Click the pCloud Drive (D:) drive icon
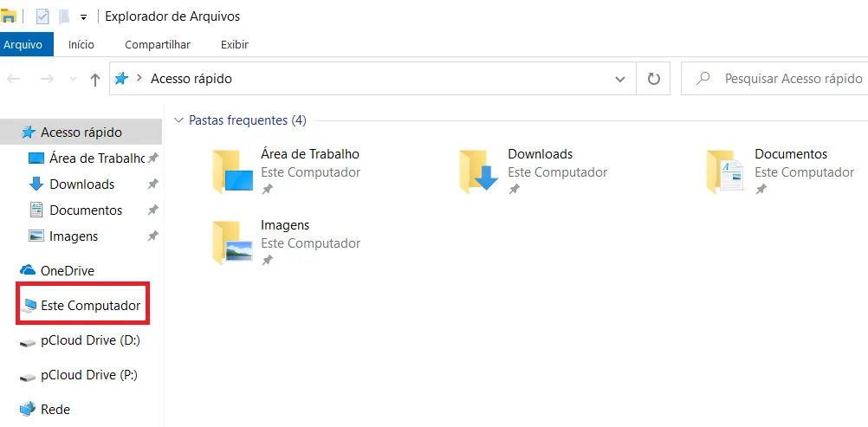 [x=28, y=343]
